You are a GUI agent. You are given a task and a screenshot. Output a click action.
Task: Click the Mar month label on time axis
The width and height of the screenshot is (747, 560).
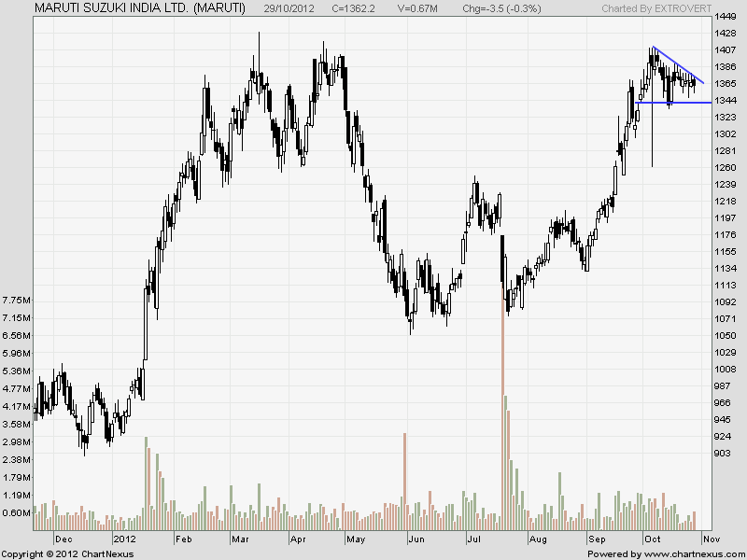(x=240, y=539)
